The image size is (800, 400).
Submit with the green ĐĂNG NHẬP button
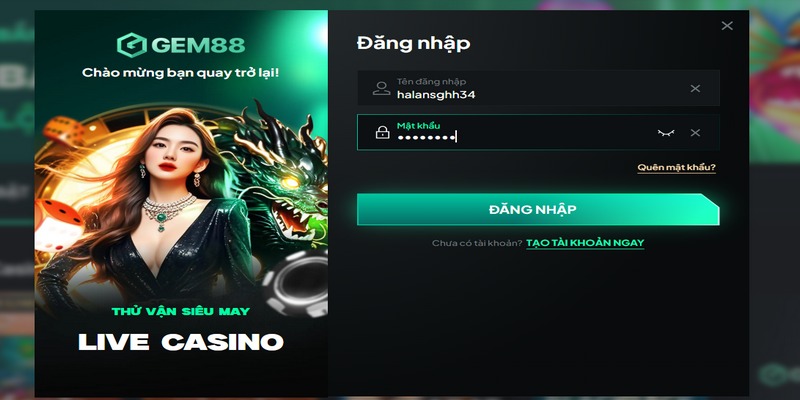[x=538, y=209]
